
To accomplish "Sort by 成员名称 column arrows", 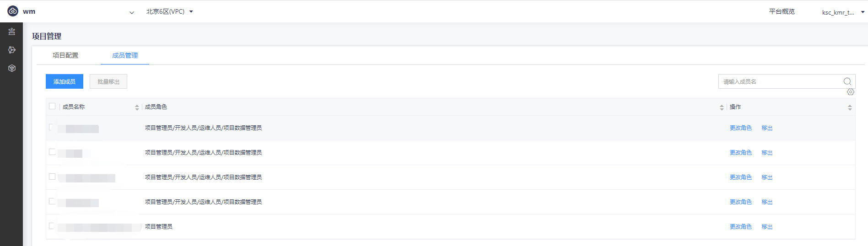I will (137, 107).
